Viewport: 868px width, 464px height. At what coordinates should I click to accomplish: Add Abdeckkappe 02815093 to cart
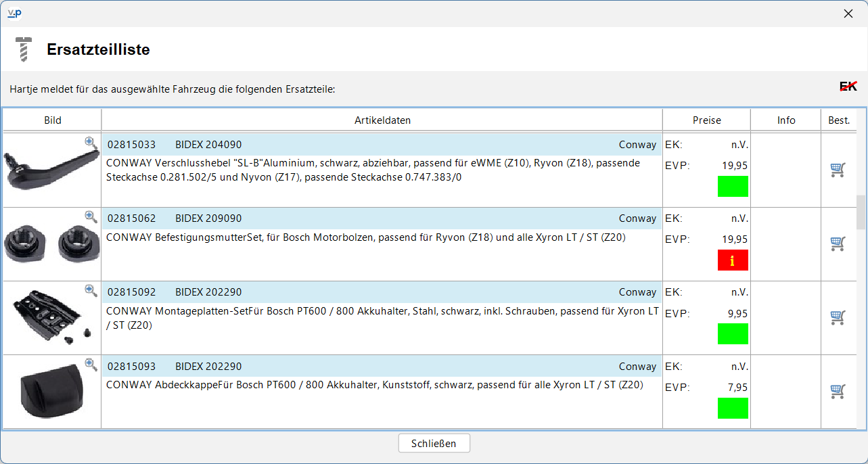[838, 392]
